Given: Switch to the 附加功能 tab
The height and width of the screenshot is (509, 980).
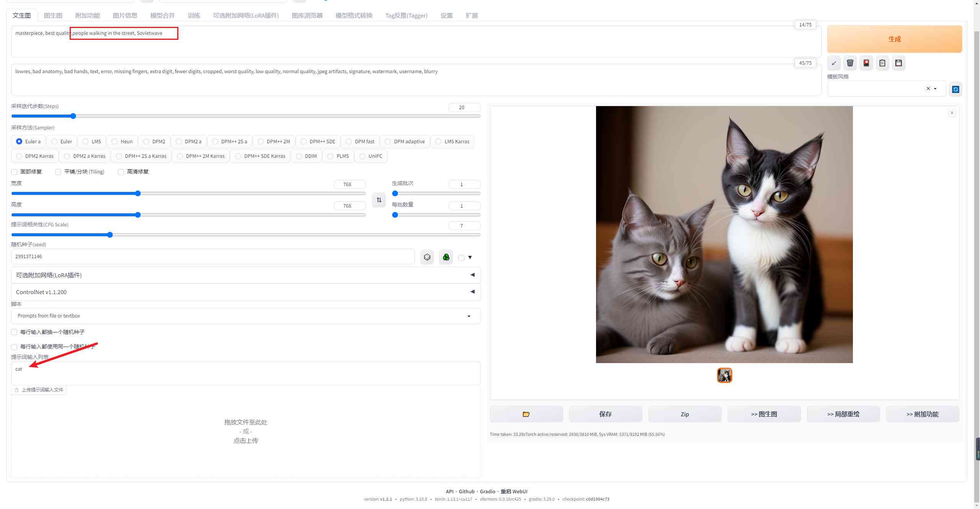Looking at the screenshot, I should pos(88,15).
